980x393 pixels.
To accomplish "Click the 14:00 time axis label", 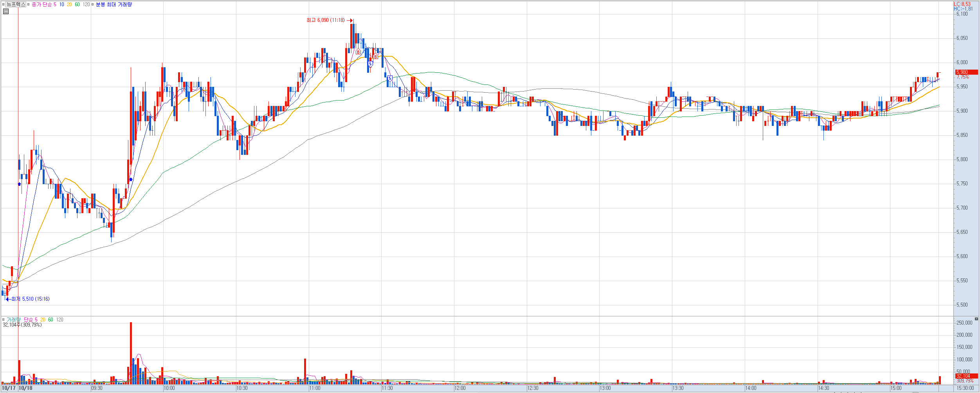I will [x=751, y=388].
